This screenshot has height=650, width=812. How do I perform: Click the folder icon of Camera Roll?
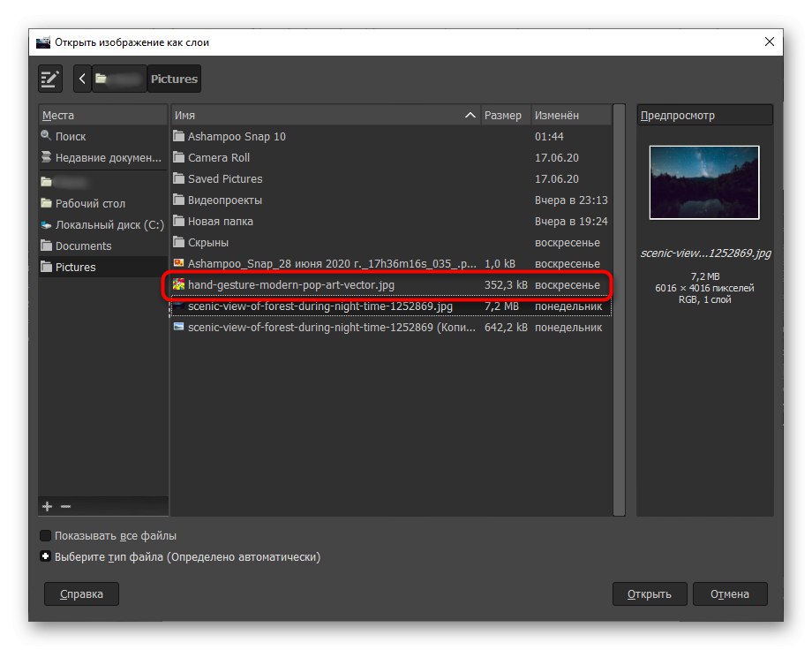[x=178, y=157]
